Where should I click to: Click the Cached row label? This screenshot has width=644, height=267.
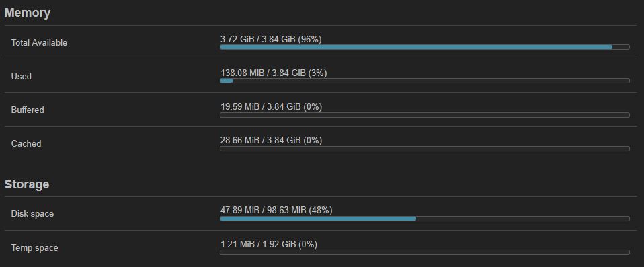tap(26, 144)
